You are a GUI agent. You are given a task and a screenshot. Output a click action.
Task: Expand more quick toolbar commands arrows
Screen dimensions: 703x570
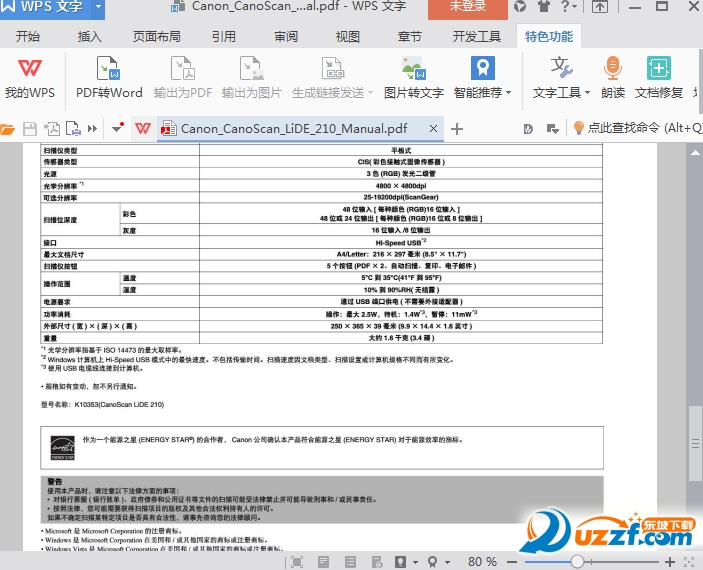(x=92, y=129)
